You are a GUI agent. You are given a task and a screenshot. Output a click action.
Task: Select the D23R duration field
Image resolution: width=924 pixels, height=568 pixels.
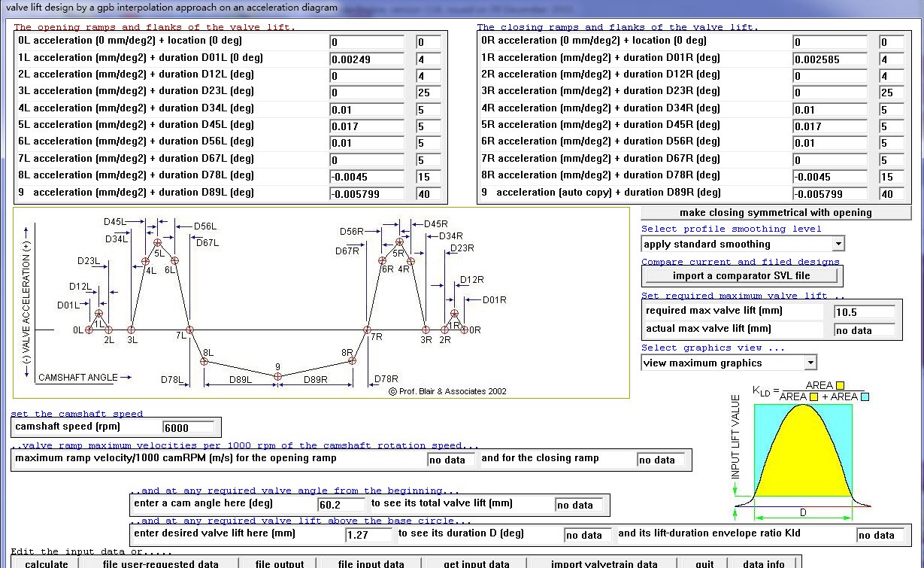pos(892,93)
